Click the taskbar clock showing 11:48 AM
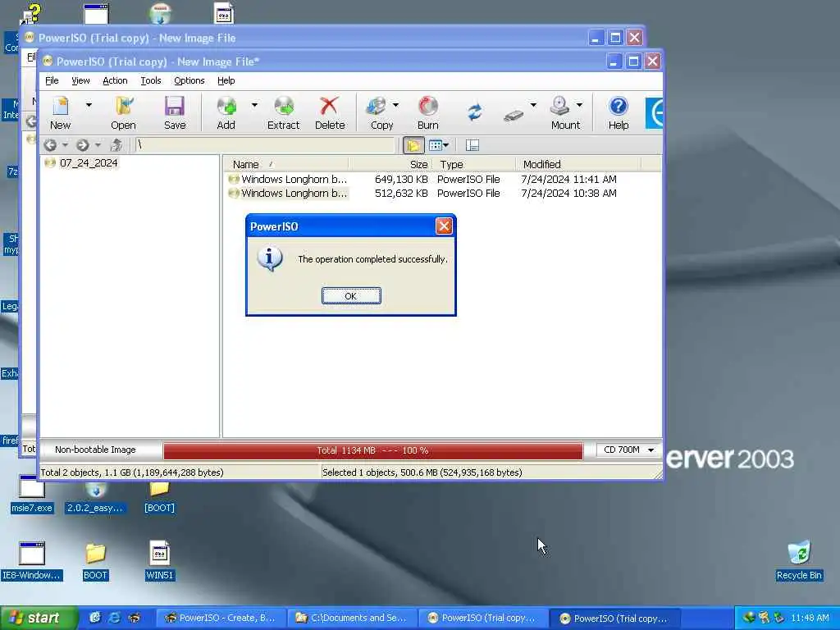840x630 pixels. point(810,619)
